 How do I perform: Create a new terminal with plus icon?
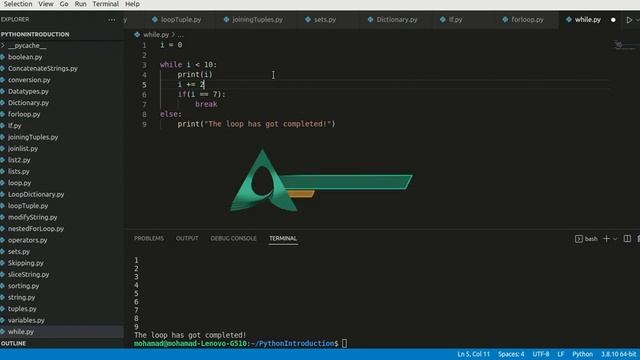pyautogui.click(x=607, y=239)
